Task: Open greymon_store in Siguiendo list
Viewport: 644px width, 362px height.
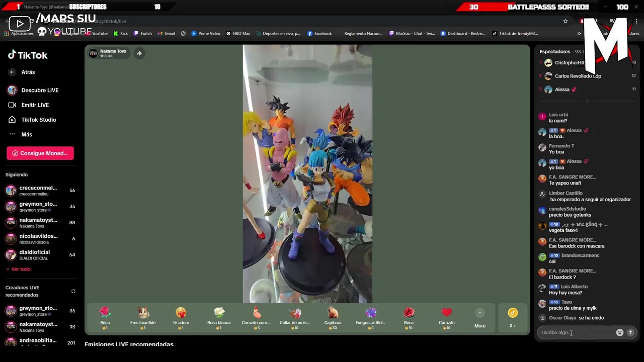Action: (40, 207)
